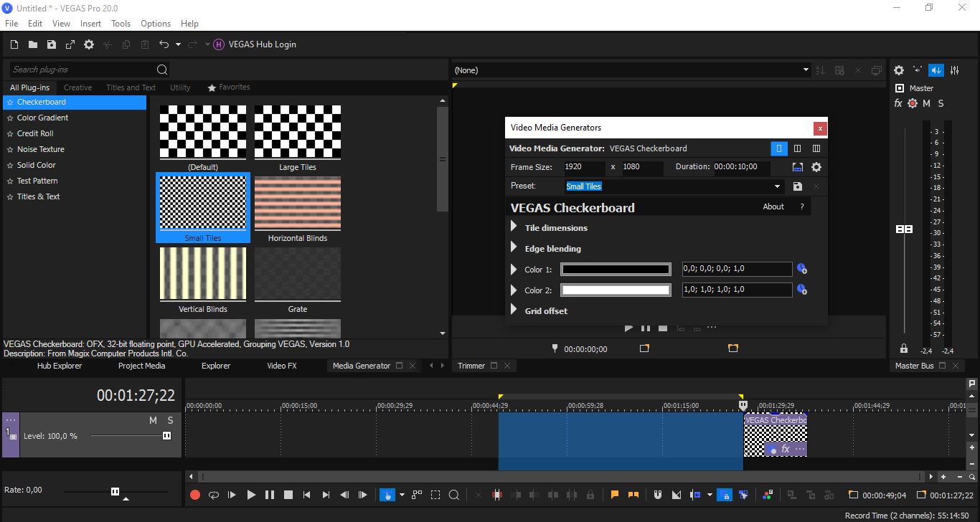This screenshot has width=980, height=522.
Task: Create a new project with the blank page icon
Action: click(14, 44)
